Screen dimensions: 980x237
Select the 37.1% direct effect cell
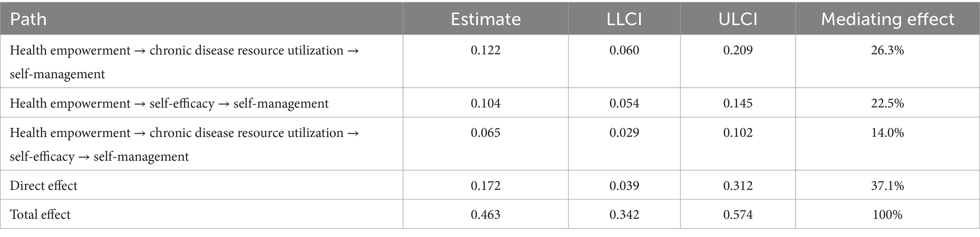coord(888,185)
